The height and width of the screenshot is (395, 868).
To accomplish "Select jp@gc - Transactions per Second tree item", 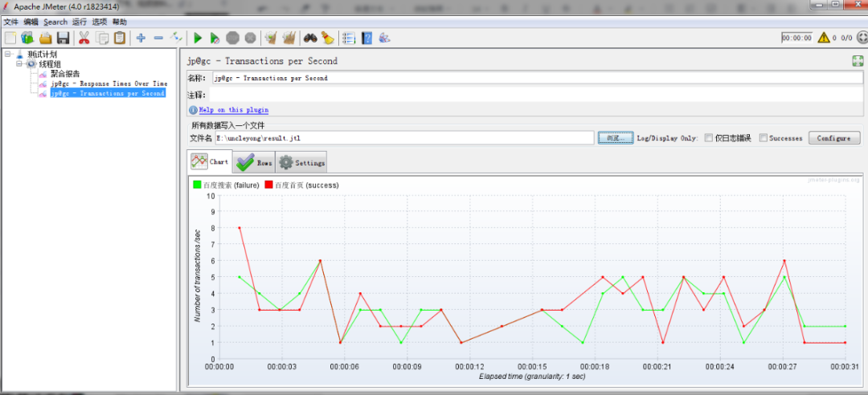I will click(108, 93).
